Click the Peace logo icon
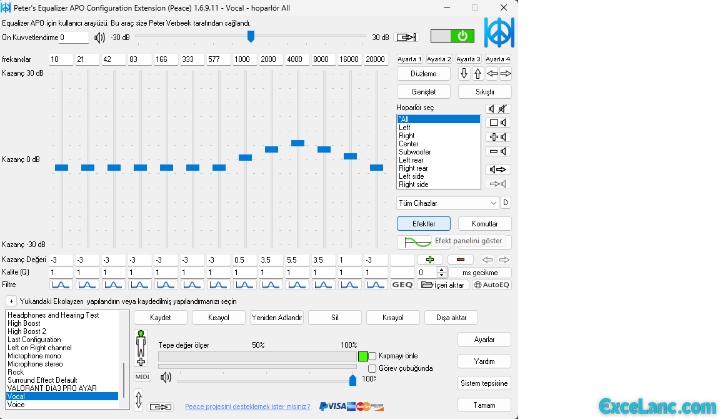The width and height of the screenshot is (720, 419). coord(497,34)
